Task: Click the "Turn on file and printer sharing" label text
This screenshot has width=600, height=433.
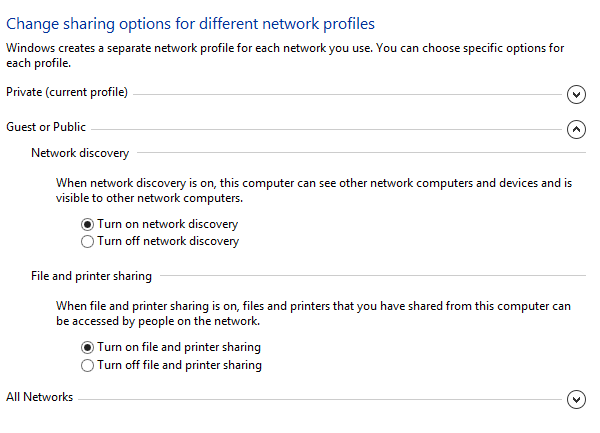Action: click(179, 348)
